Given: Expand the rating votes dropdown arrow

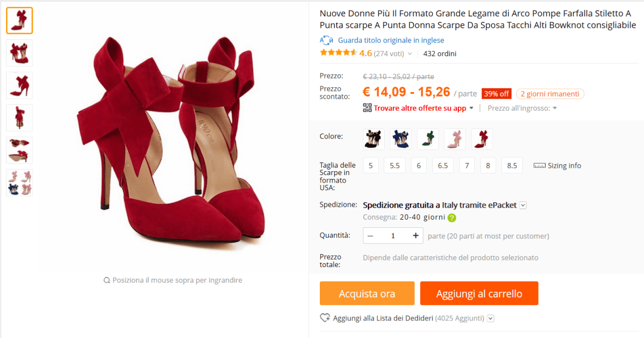Looking at the screenshot, I should 410,54.
